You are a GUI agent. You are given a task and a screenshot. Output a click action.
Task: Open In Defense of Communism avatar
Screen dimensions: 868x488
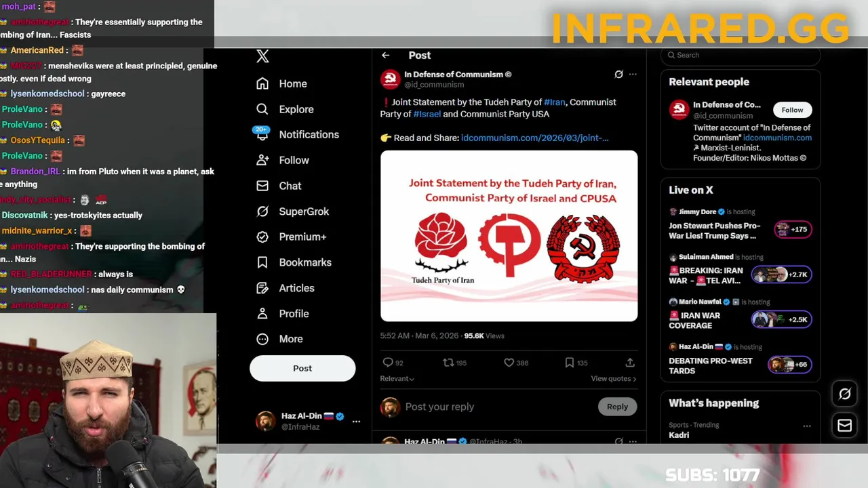click(390, 79)
